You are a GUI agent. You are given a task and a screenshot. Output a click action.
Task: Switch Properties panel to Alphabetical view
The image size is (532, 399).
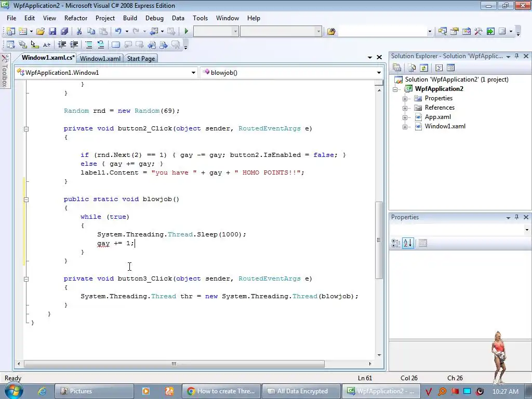tap(408, 243)
